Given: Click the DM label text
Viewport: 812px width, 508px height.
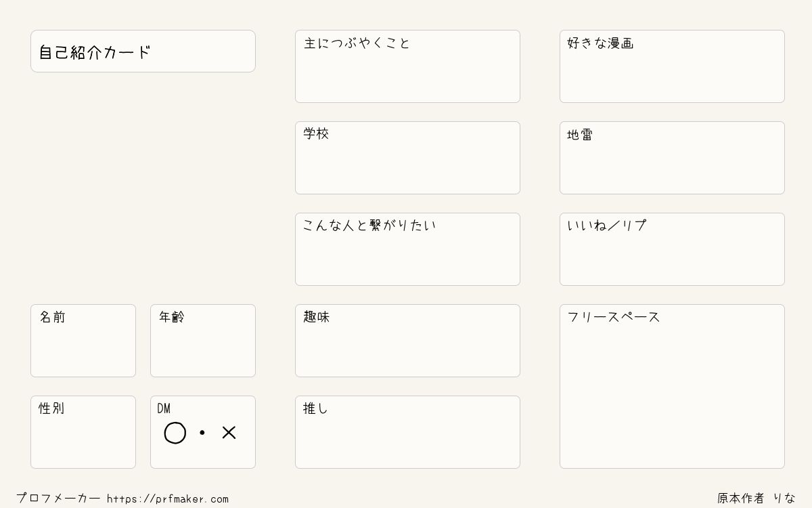Looking at the screenshot, I should point(164,408).
